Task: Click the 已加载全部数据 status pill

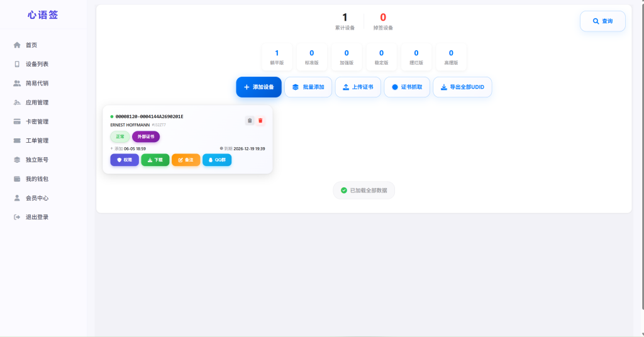Action: click(364, 191)
